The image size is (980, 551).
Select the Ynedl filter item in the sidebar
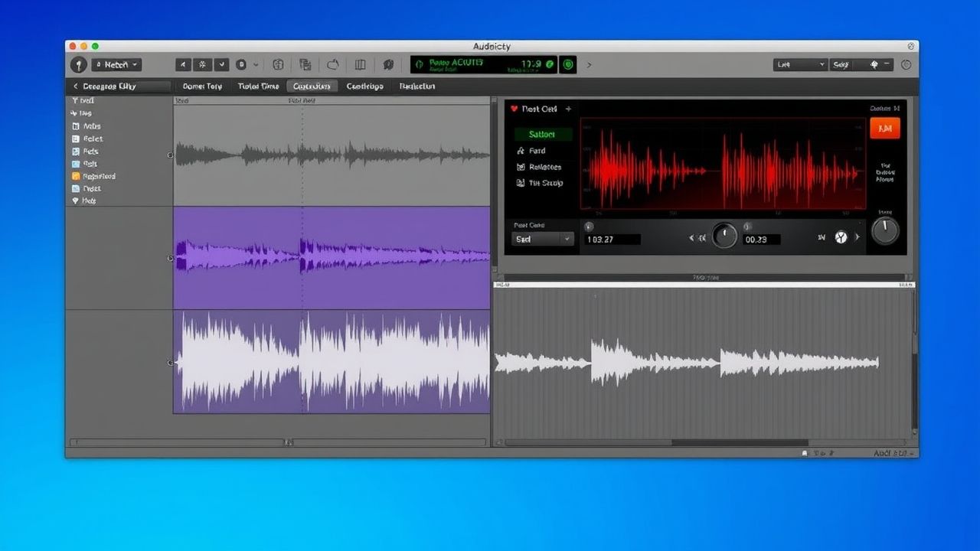[83, 101]
